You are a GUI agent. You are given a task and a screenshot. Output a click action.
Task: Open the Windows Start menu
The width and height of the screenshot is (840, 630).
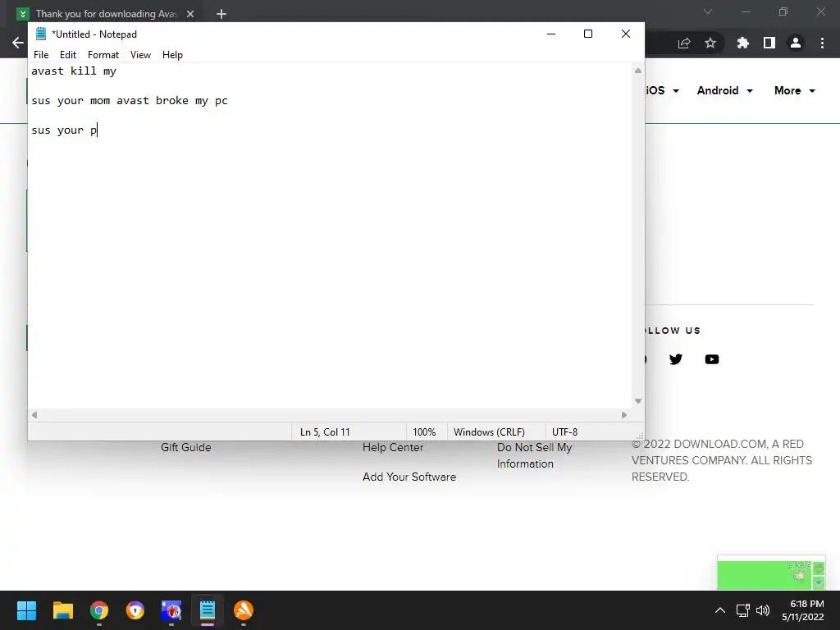[26, 610]
